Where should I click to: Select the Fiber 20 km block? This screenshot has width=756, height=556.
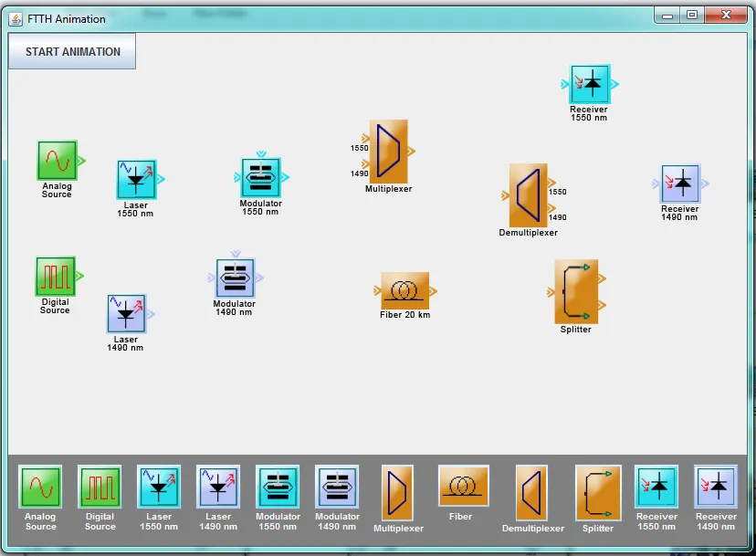point(405,290)
